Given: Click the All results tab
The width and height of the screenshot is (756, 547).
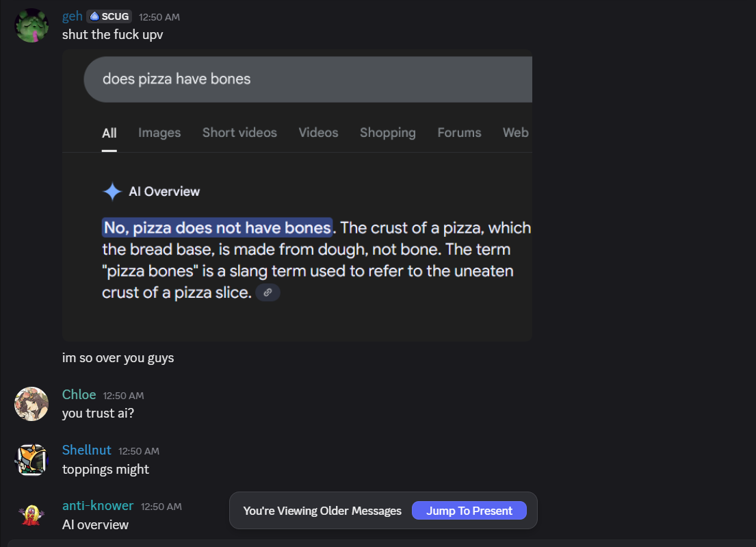Looking at the screenshot, I should (x=109, y=133).
